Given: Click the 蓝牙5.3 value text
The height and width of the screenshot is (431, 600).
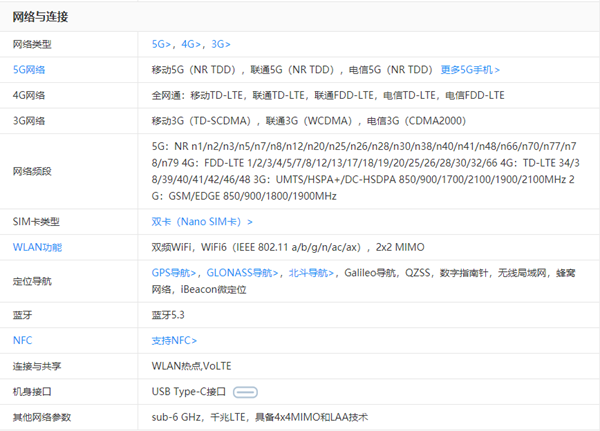Looking at the screenshot, I should pyautogui.click(x=168, y=315).
